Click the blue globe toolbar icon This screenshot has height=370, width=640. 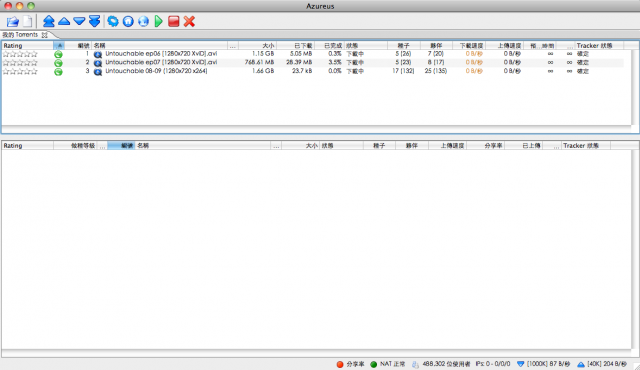[x=143, y=21]
